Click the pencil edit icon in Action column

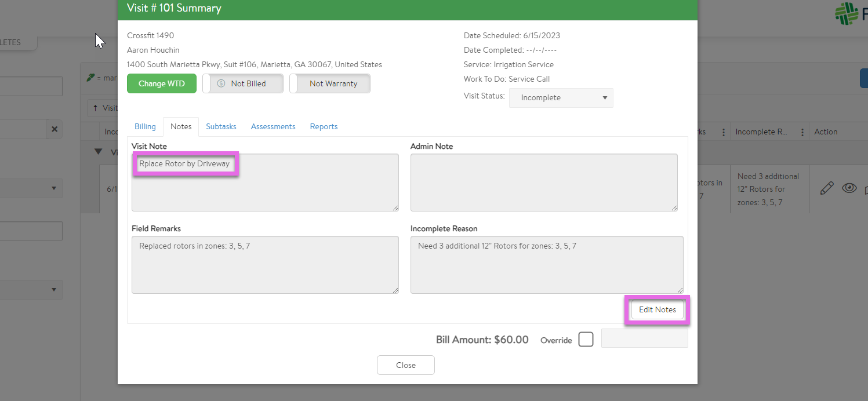pyautogui.click(x=827, y=188)
